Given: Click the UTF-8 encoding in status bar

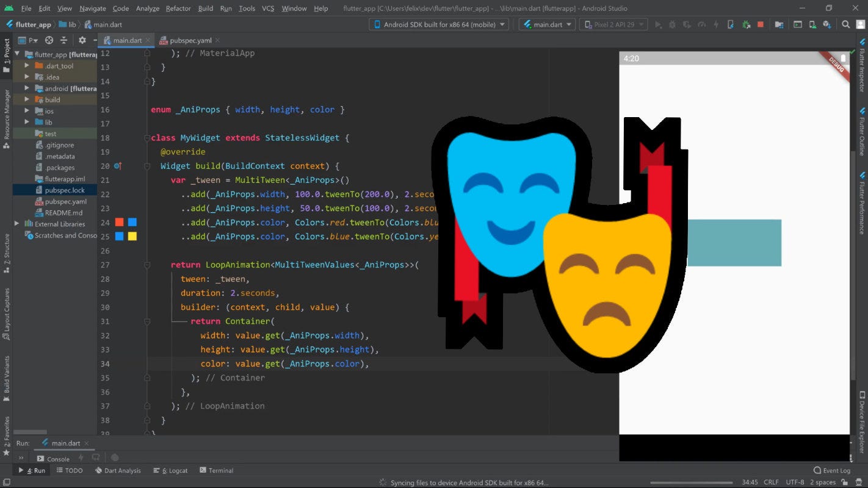Looking at the screenshot, I should coord(795,482).
